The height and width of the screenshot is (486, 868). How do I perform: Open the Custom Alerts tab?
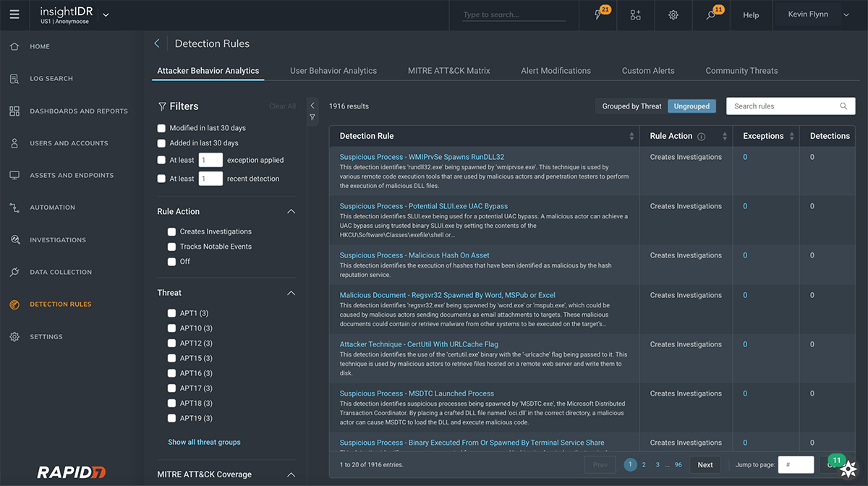click(648, 71)
